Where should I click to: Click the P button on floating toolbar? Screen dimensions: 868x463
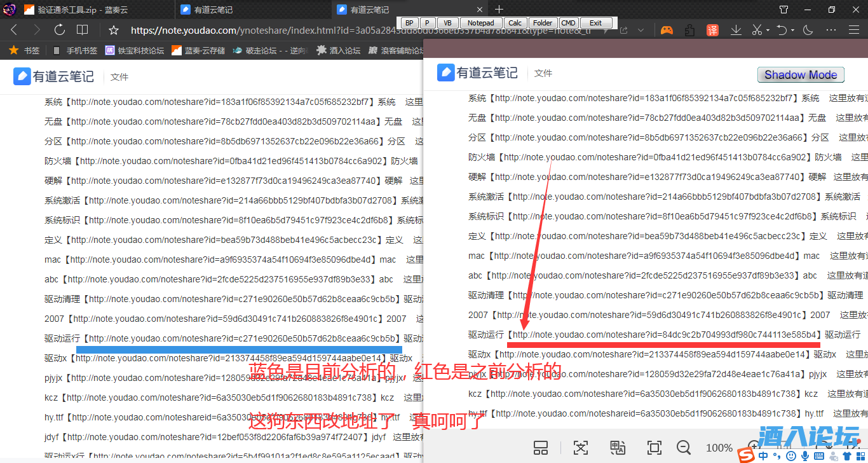pyautogui.click(x=428, y=23)
